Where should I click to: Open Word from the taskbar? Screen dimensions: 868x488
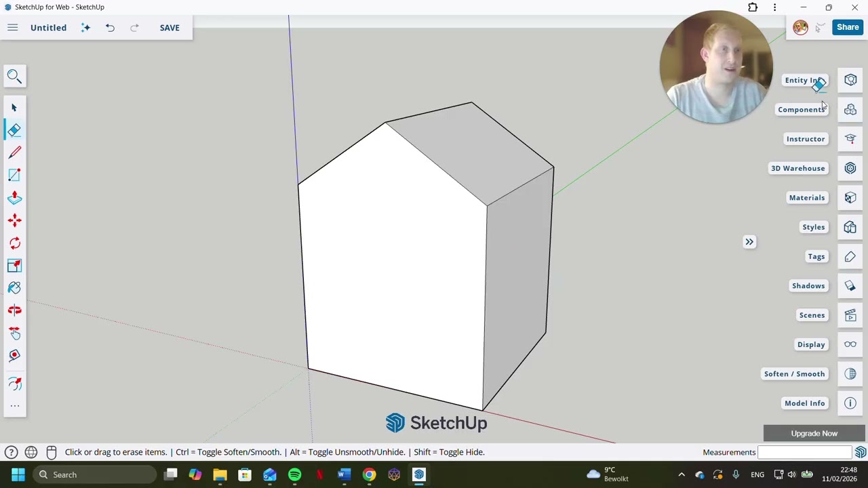[344, 474]
